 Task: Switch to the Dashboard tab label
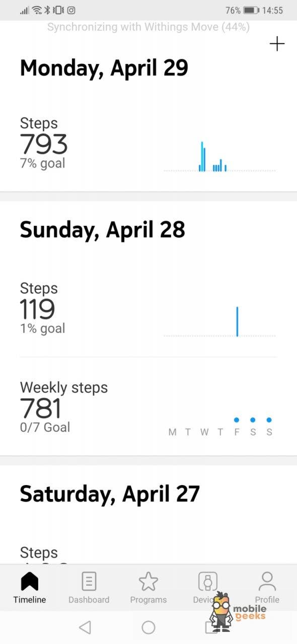tap(89, 600)
